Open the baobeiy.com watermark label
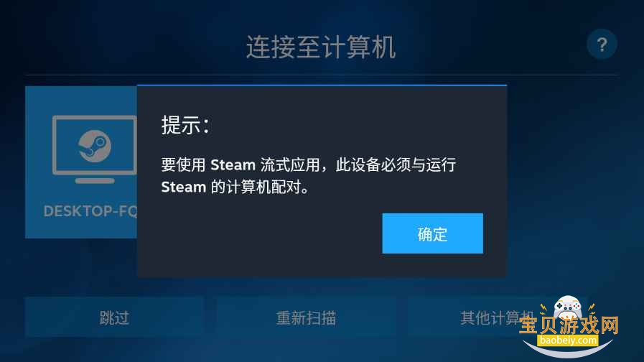Screen dimensions: 644x362 (x=568, y=340)
